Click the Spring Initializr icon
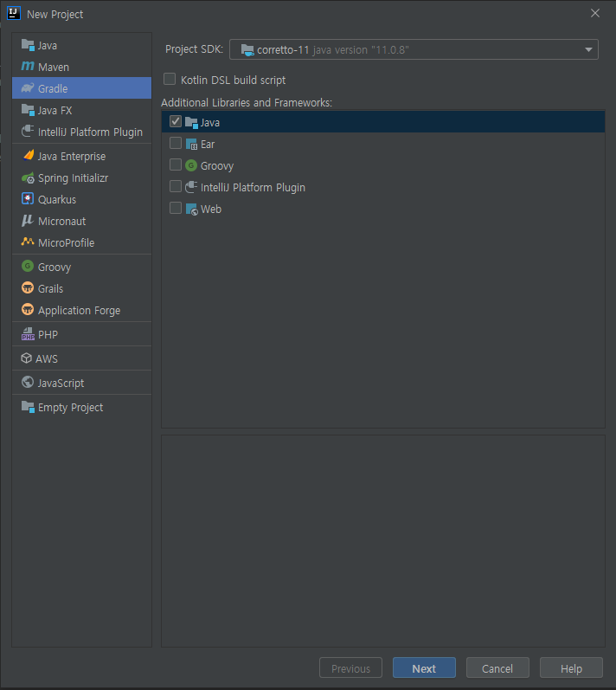 tap(28, 177)
